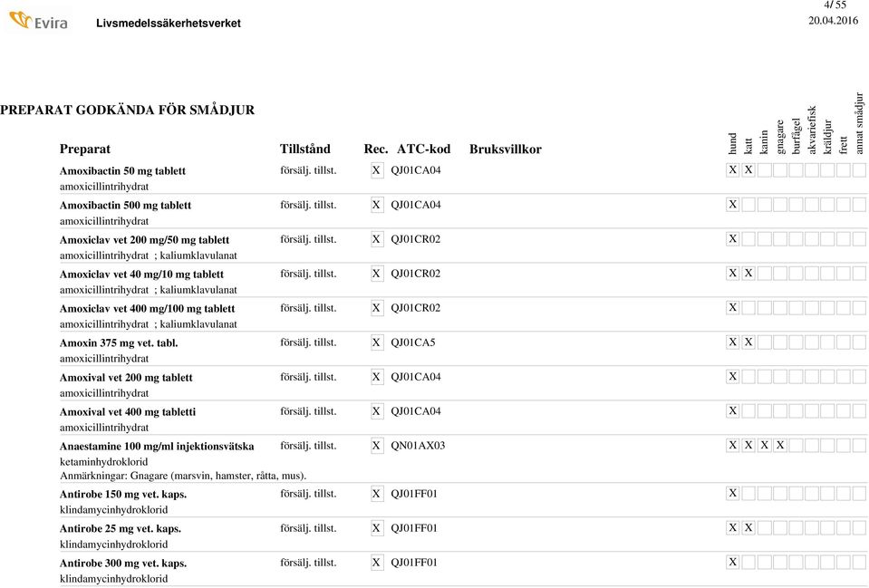Select Amoxibactin 500 mg tablett name
Screen dimensions: 869x588
pyautogui.click(x=125, y=205)
